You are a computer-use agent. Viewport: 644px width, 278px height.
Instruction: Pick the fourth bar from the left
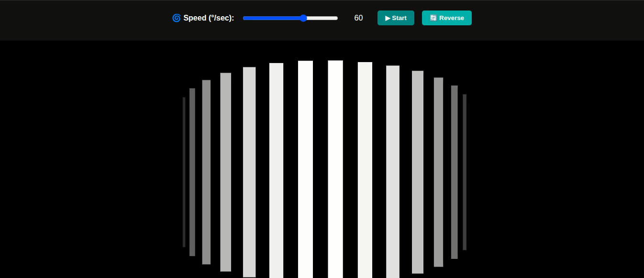tap(225, 172)
